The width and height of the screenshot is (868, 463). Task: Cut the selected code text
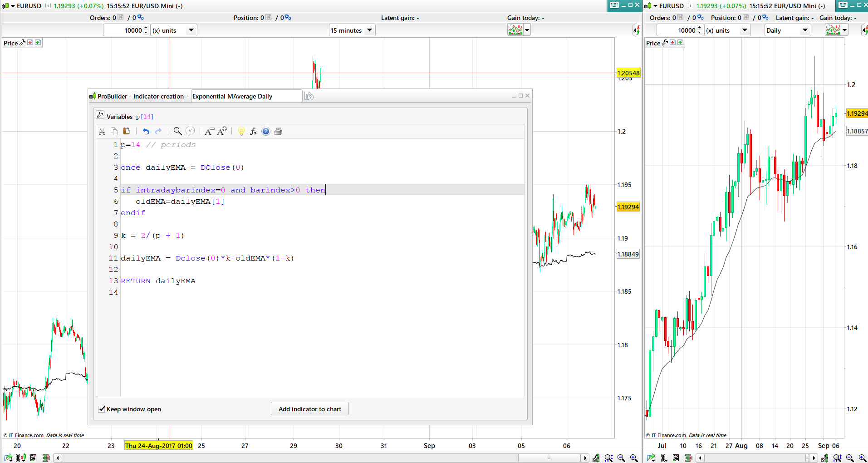click(x=102, y=131)
